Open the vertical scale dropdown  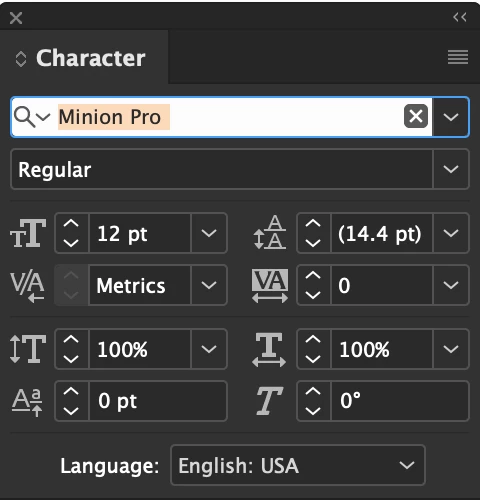pyautogui.click(x=209, y=349)
